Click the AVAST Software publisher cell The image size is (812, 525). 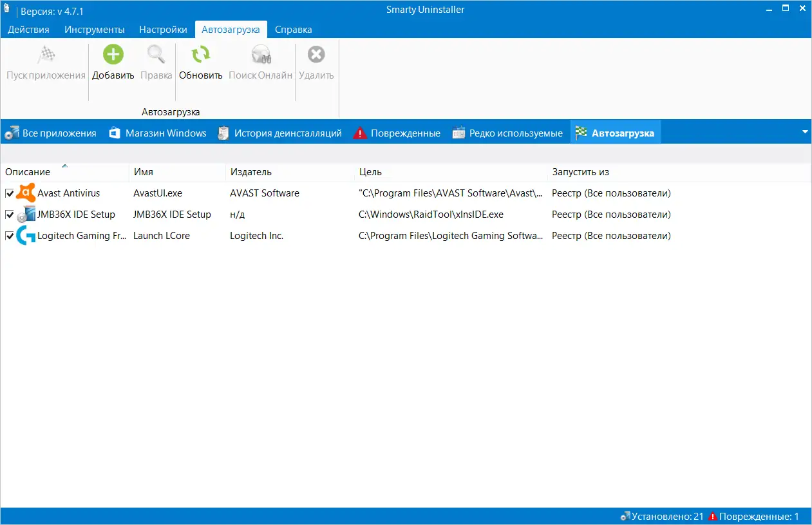click(x=265, y=193)
